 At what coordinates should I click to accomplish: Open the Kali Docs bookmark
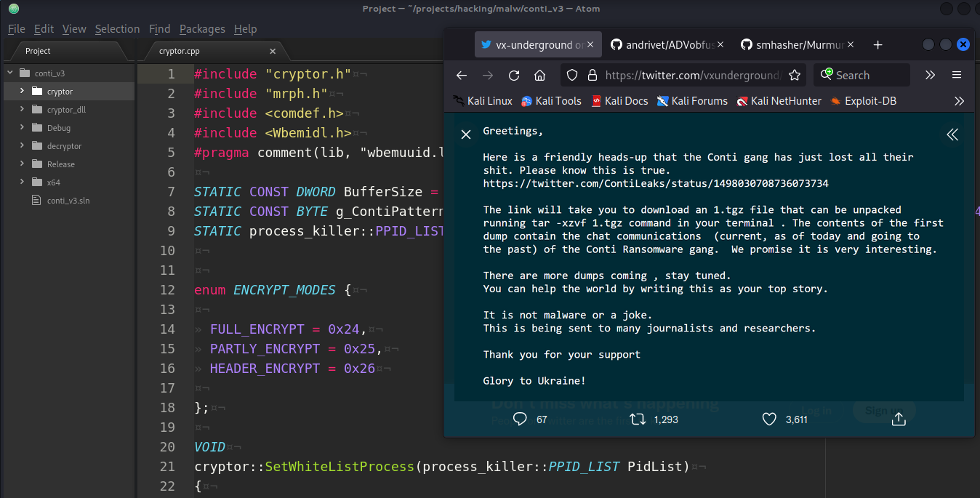619,101
